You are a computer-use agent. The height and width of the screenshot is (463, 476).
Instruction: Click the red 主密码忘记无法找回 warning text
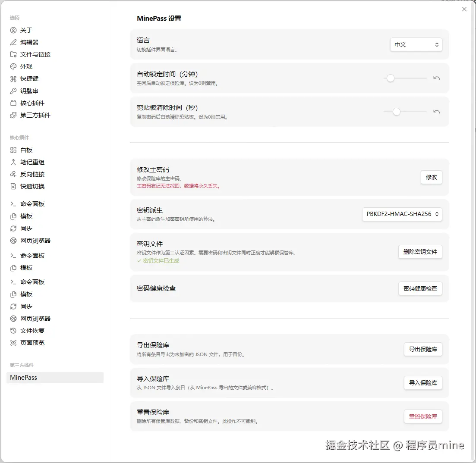179,186
